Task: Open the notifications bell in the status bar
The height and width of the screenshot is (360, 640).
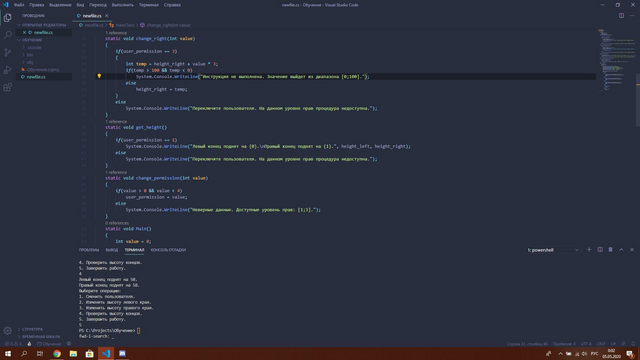Action: point(633,344)
